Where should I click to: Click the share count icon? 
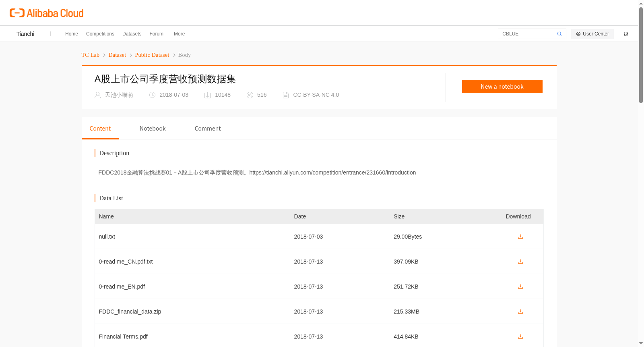click(250, 95)
